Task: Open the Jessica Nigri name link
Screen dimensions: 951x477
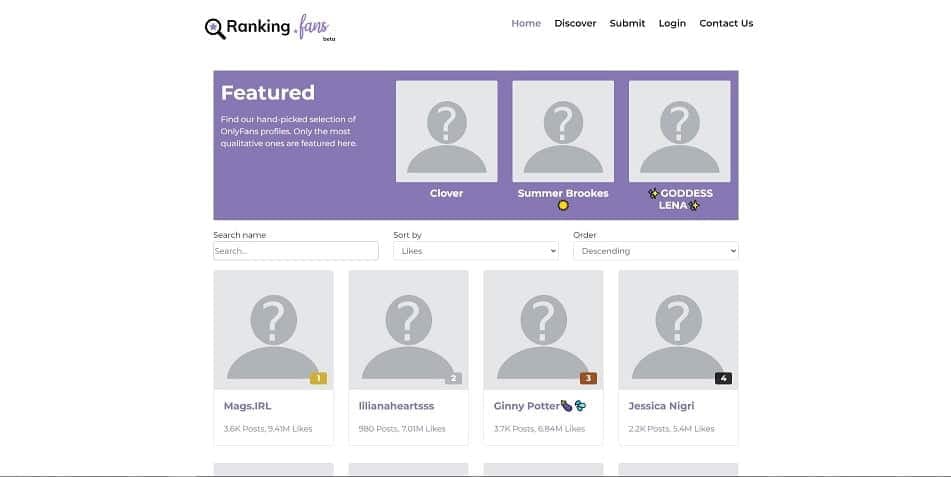Action: (x=661, y=406)
